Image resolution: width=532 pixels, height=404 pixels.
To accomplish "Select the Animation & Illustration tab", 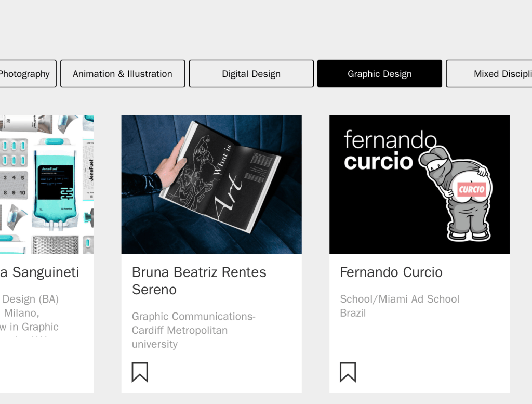I will pos(123,74).
